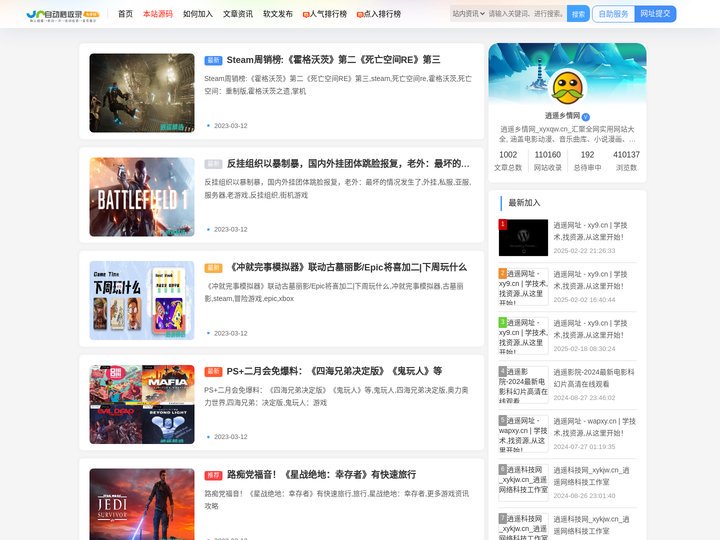
Task: Click the 反挂组织 article summary text
Action: pyautogui.click(x=338, y=189)
